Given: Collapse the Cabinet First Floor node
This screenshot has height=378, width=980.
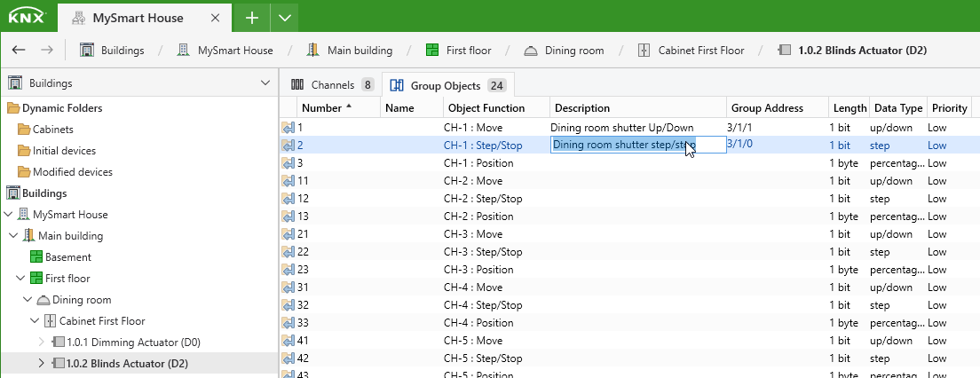Looking at the screenshot, I should click(35, 320).
